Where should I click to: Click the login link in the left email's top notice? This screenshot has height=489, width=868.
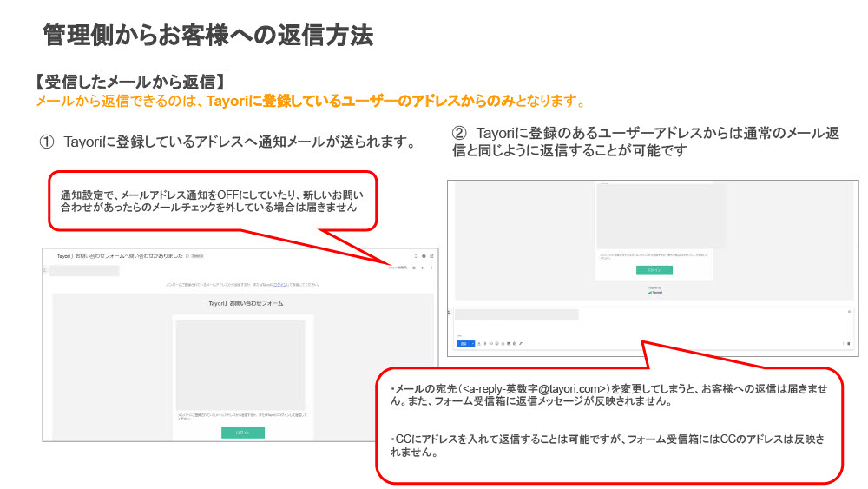(279, 285)
